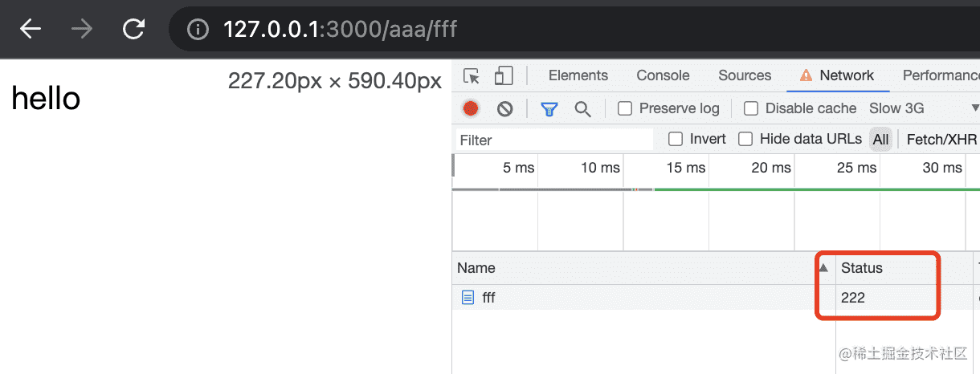The height and width of the screenshot is (374, 980).
Task: Sort by clicking the Name column header
Action: tap(476, 268)
